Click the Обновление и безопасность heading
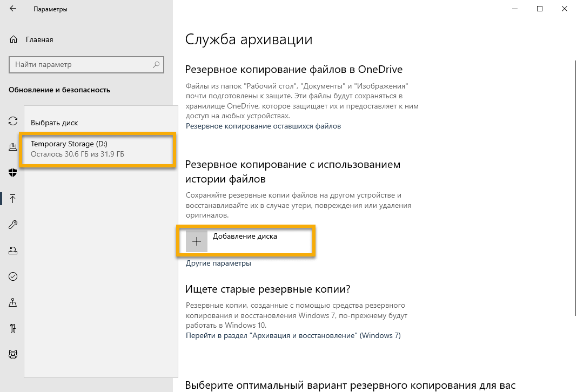The width and height of the screenshot is (577, 392). 59,90
